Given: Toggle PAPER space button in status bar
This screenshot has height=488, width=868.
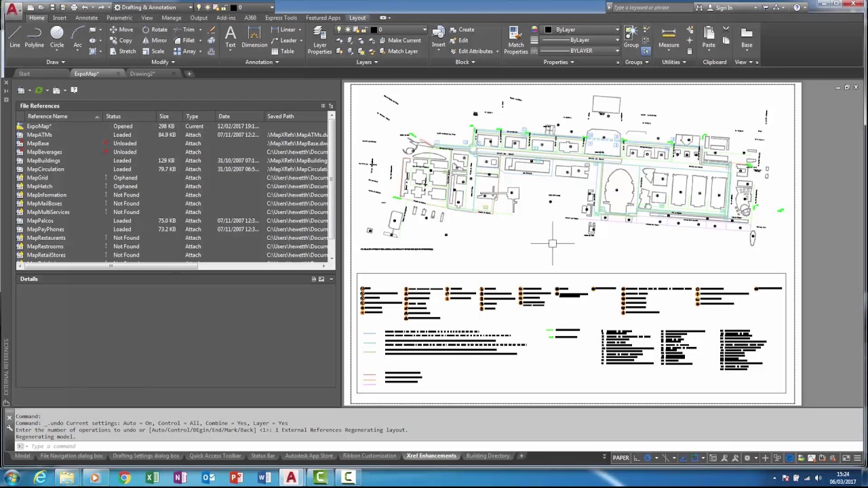Looking at the screenshot, I should coord(620,458).
